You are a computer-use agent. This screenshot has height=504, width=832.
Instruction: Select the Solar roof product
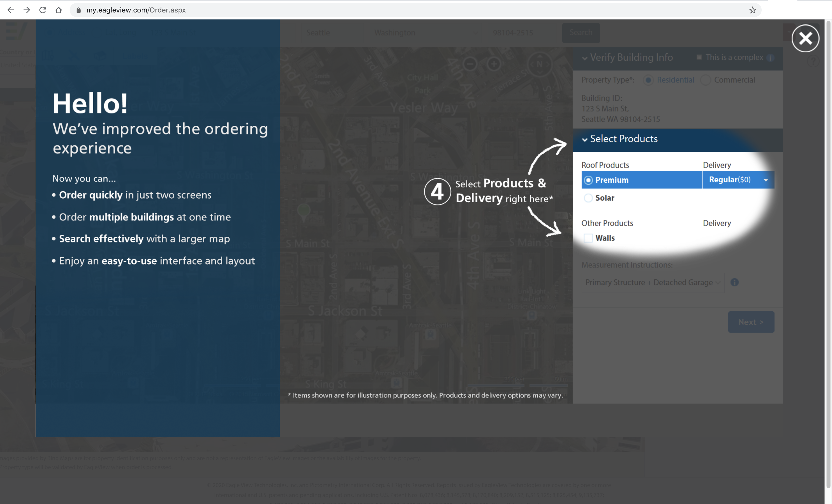(588, 198)
